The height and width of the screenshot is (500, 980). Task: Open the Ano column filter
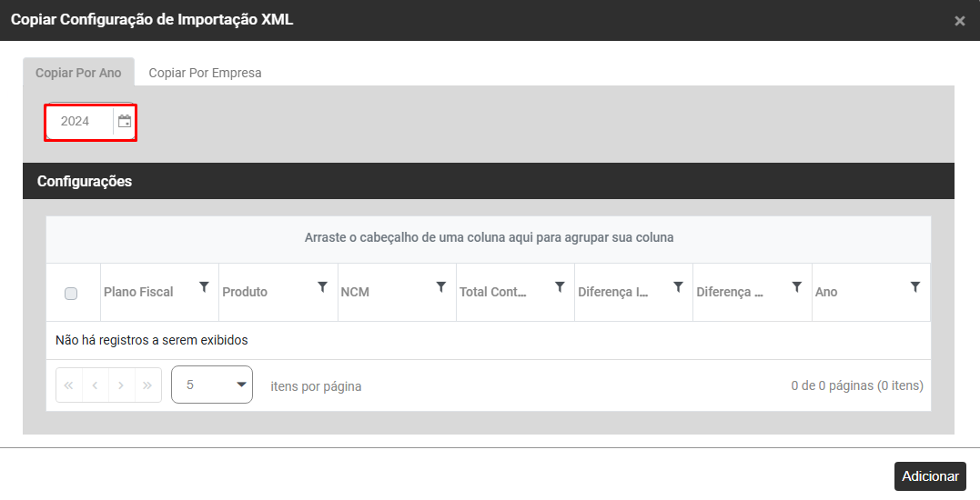tap(915, 287)
